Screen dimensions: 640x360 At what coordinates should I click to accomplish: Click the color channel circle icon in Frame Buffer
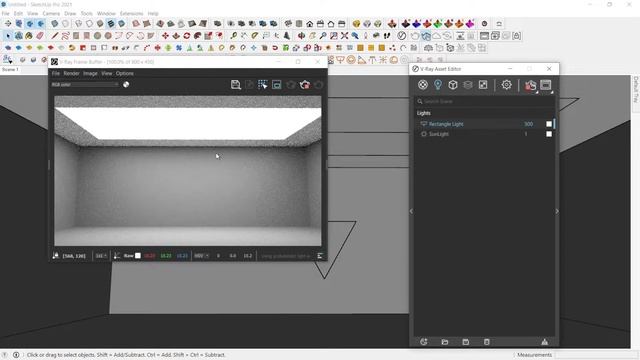pyautogui.click(x=126, y=84)
